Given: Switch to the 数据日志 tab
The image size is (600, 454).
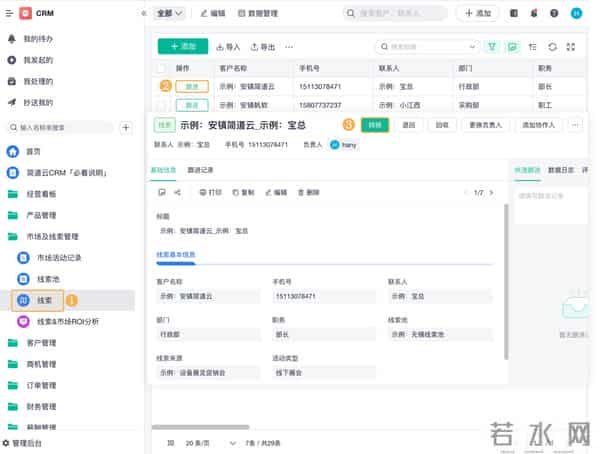Looking at the screenshot, I should click(x=561, y=170).
